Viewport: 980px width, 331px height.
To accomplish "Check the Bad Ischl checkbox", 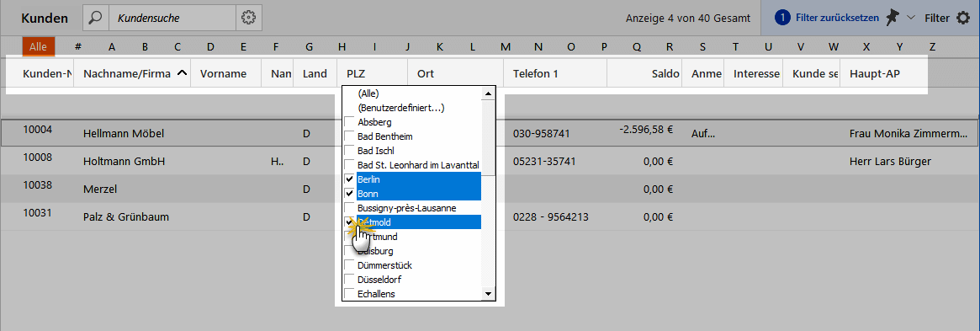I will coord(349,151).
